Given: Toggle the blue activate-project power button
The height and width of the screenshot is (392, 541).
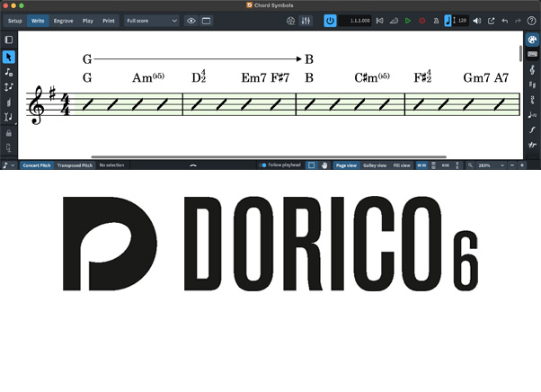Looking at the screenshot, I should tap(330, 21).
